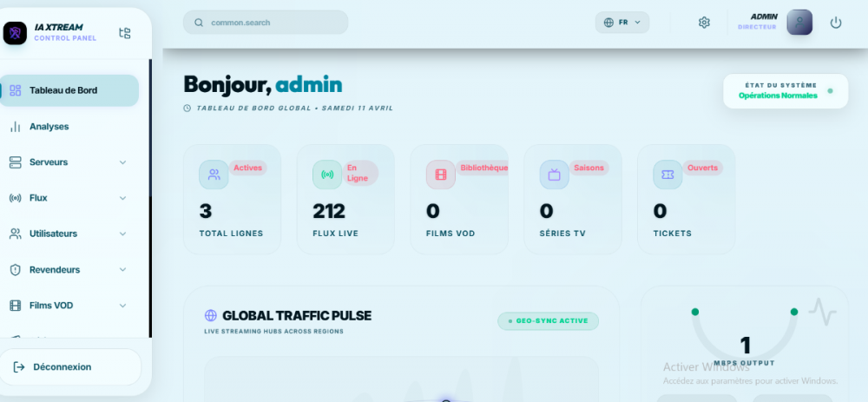Click the Tickets ticket icon
This screenshot has width=868, height=402.
[x=667, y=175]
